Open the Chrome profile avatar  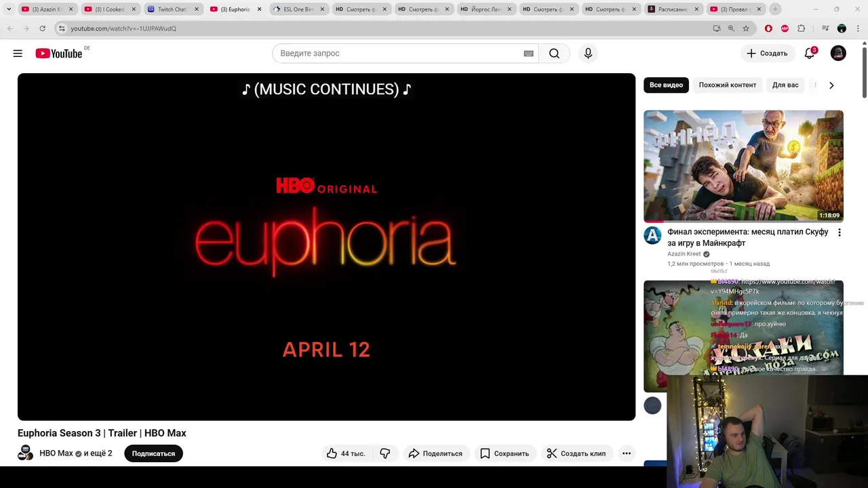(842, 28)
